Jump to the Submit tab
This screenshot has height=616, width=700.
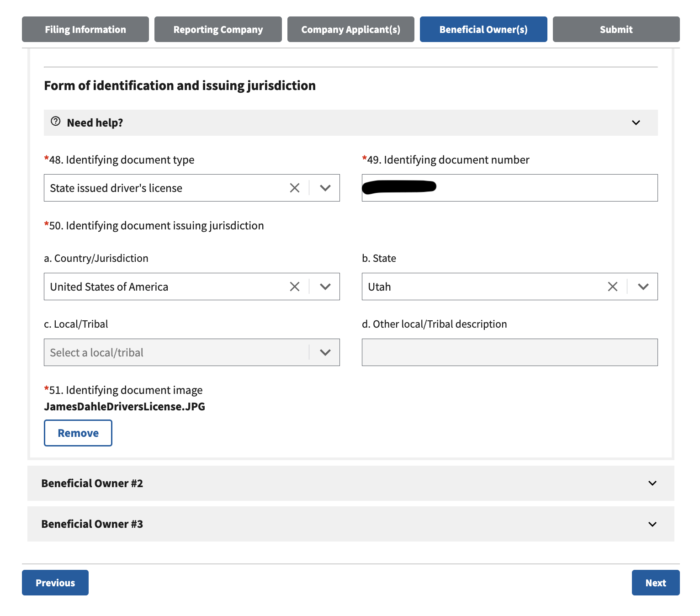pos(616,29)
